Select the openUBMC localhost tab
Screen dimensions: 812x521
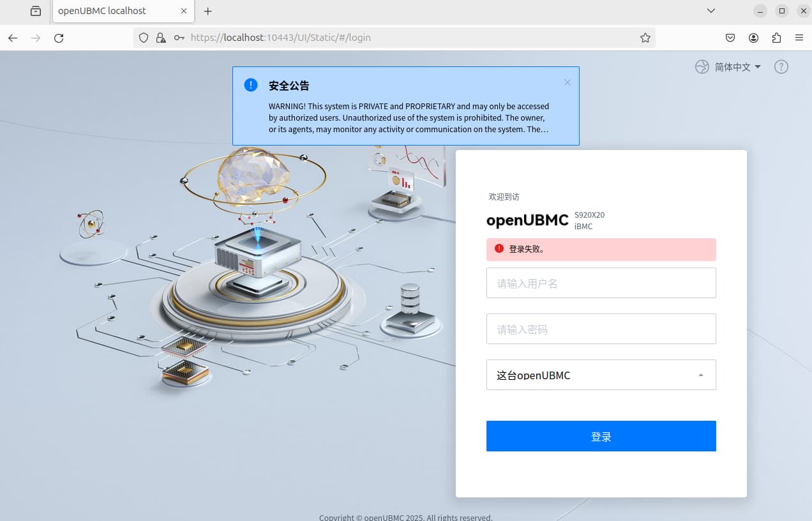tap(115, 11)
